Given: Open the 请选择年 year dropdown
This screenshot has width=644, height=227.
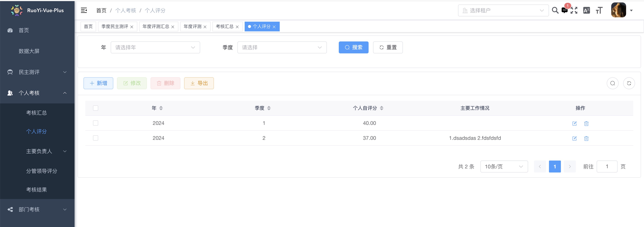Looking at the screenshot, I should click(155, 47).
